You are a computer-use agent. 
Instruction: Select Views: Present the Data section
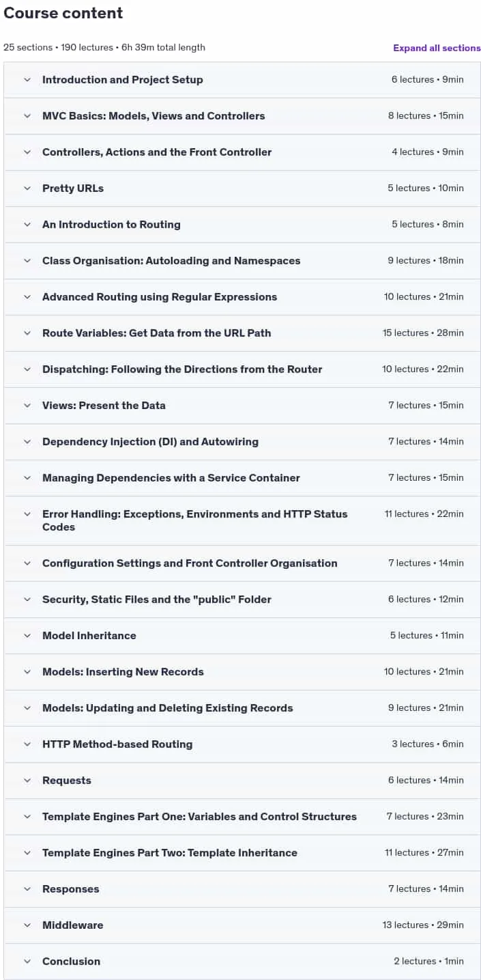104,406
